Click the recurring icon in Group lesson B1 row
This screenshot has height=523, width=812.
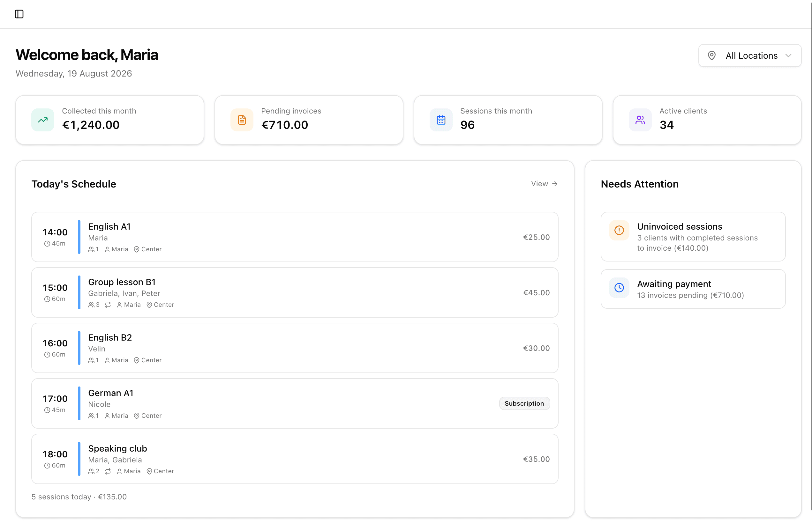point(108,305)
